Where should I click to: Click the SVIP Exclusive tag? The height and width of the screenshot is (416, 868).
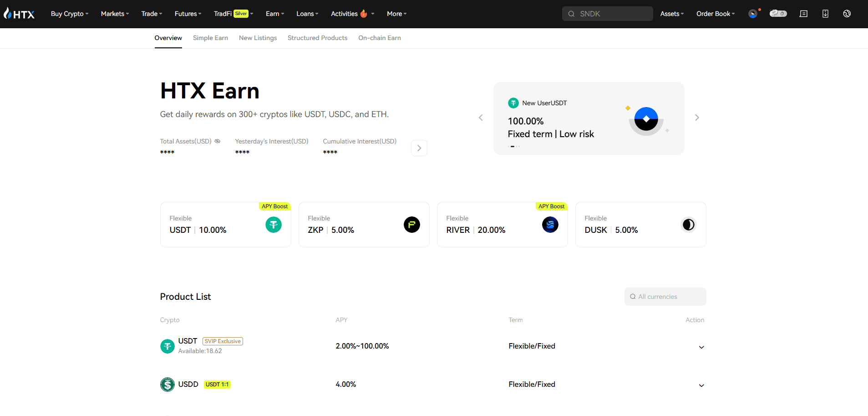[223, 341]
